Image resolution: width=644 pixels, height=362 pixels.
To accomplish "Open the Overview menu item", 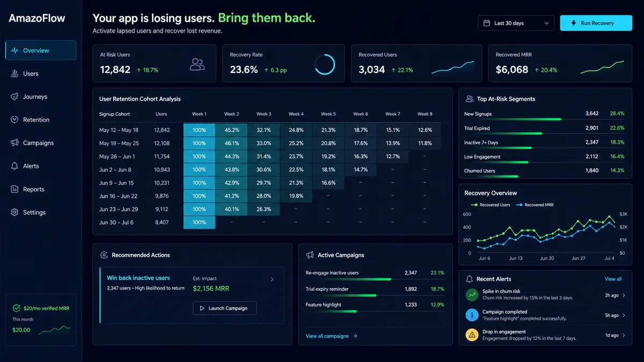I will click(x=41, y=50).
